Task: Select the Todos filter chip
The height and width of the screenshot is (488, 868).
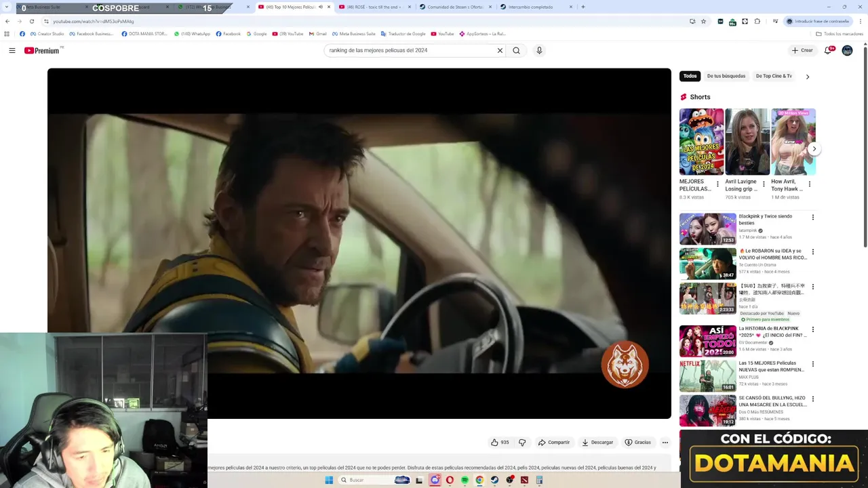Action: [690, 76]
